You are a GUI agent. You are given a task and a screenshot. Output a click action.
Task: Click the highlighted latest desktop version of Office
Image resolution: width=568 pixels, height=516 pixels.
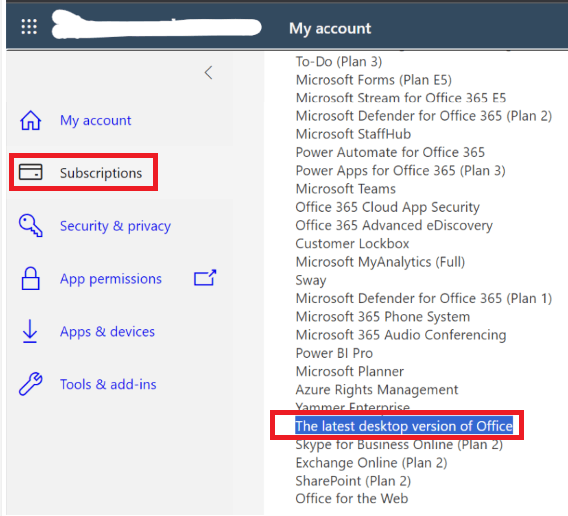pyautogui.click(x=404, y=426)
